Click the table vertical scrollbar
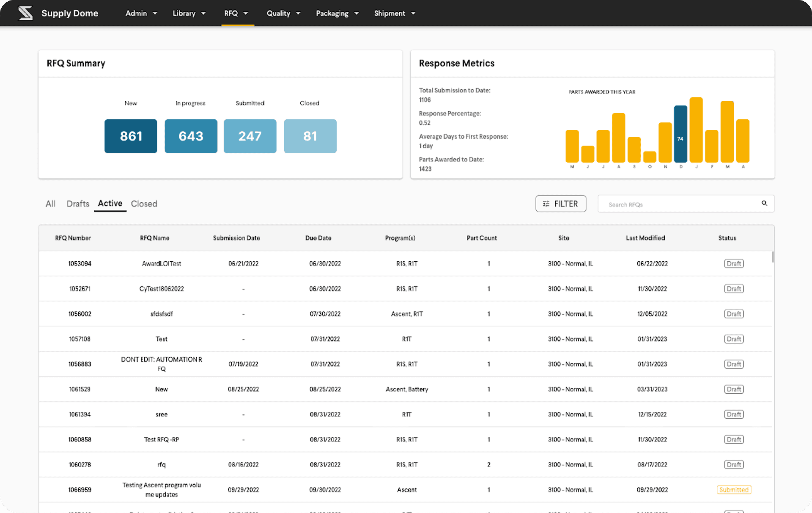The width and height of the screenshot is (812, 513). 773,257
